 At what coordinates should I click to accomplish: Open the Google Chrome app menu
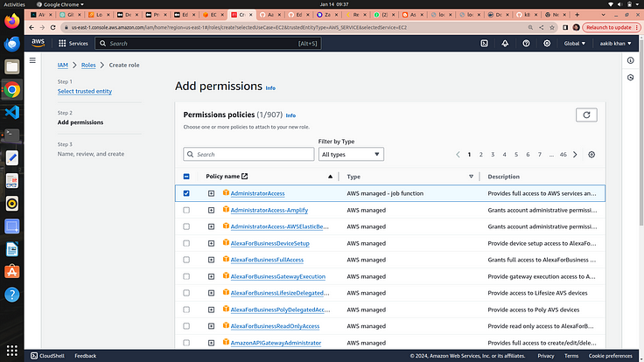click(x=60, y=4)
